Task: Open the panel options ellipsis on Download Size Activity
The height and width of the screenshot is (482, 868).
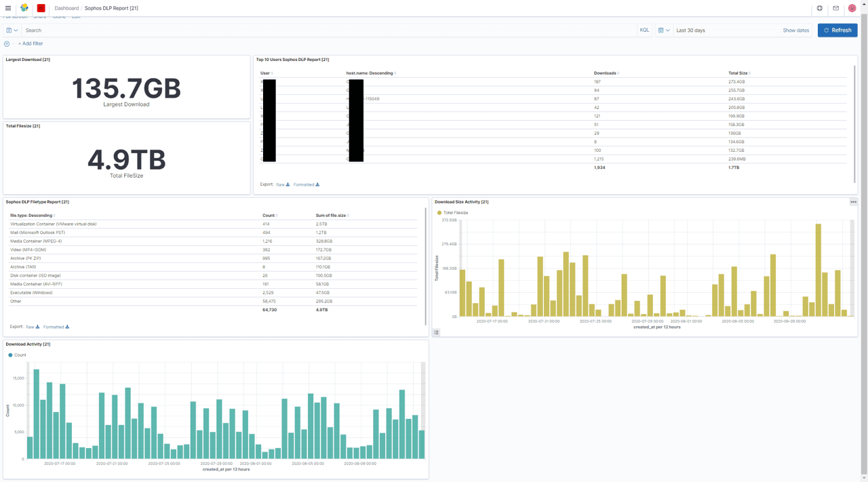Action: (853, 202)
